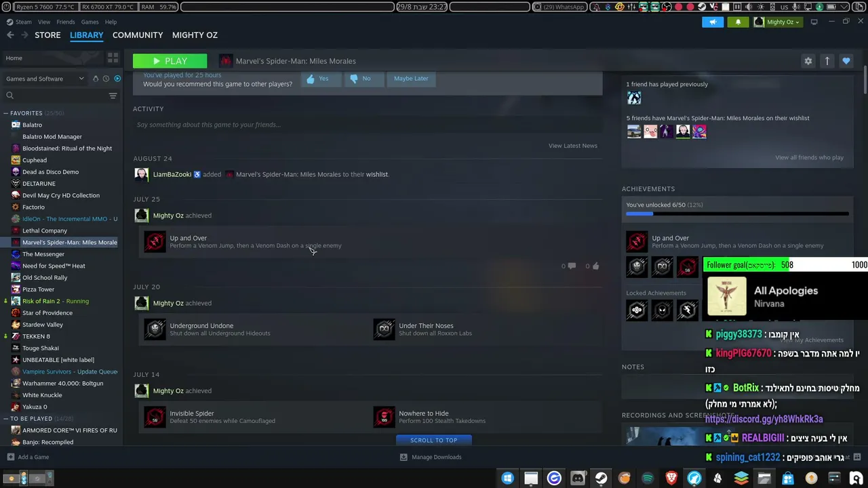Click the power icon in the top panel
Image resolution: width=868 pixels, height=488 pixels.
point(6,7)
